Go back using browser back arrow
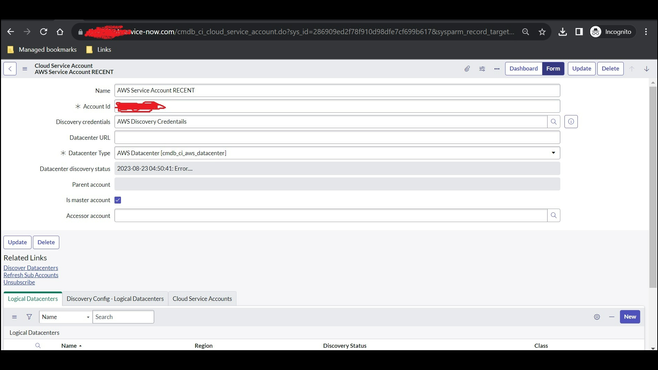 pos(10,31)
